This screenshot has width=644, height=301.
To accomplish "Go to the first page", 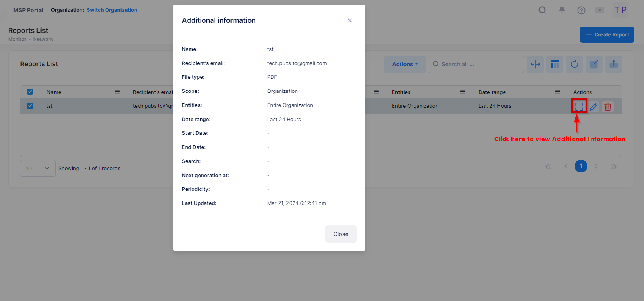I will [548, 167].
